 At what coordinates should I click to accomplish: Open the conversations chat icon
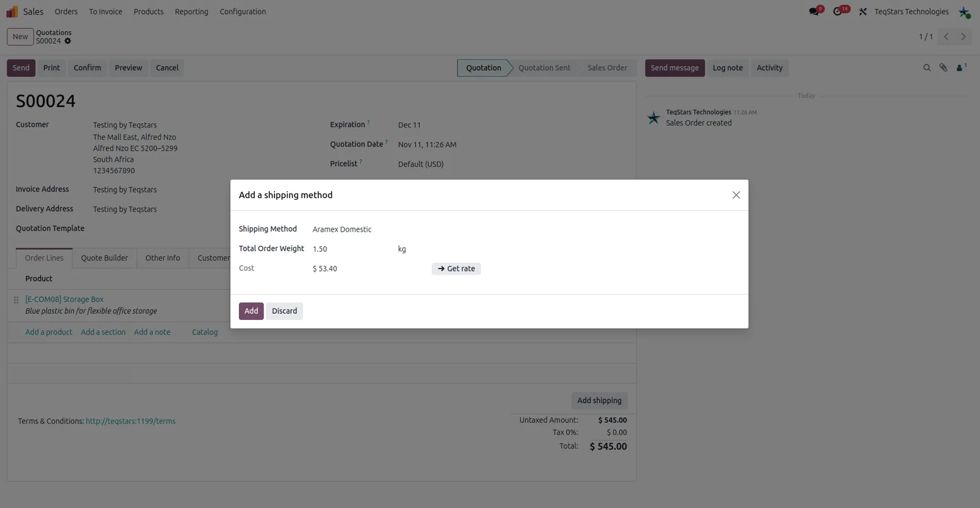[x=814, y=12]
